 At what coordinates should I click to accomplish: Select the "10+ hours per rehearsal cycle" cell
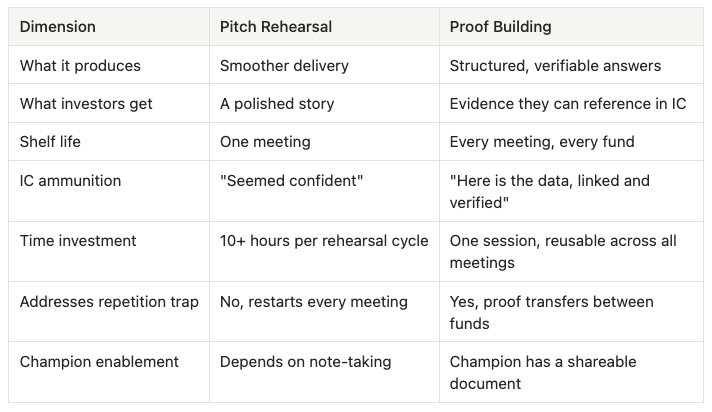pos(324,241)
